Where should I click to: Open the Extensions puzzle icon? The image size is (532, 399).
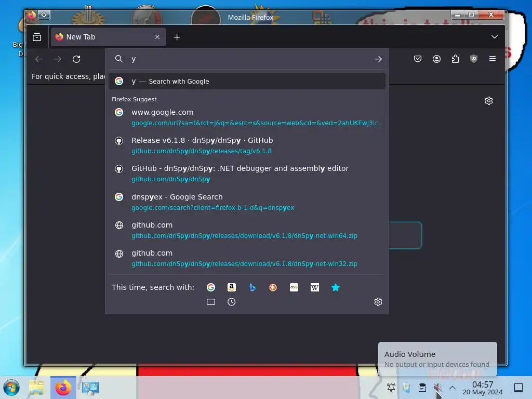455,59
